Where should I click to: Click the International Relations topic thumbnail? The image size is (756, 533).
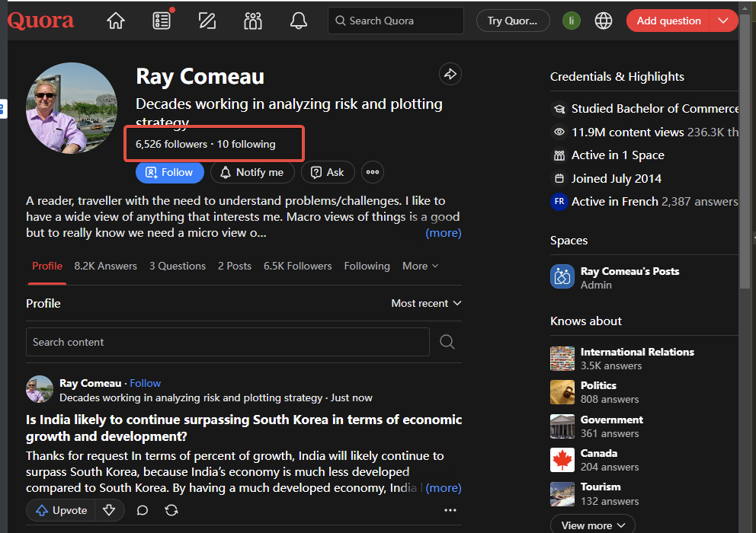click(562, 359)
